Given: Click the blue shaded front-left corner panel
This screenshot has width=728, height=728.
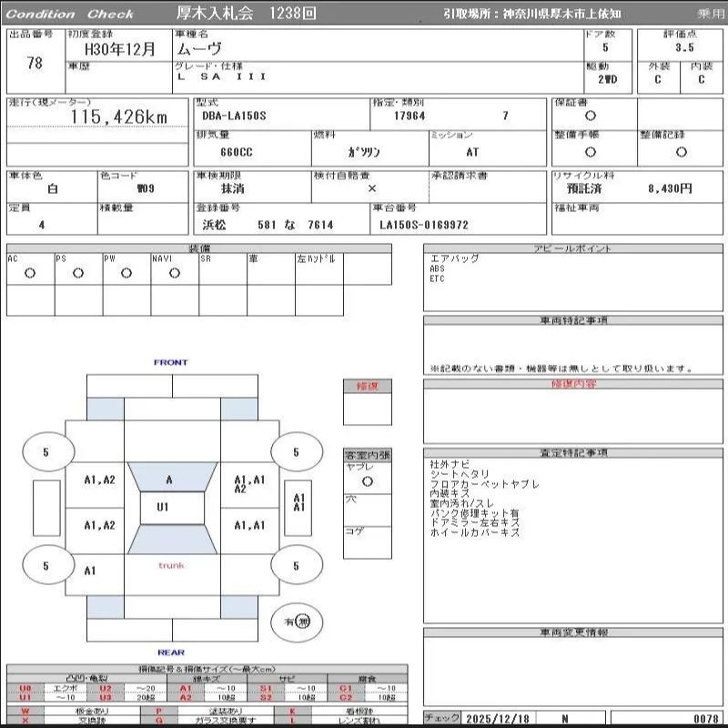Looking at the screenshot, I should click(x=106, y=409).
